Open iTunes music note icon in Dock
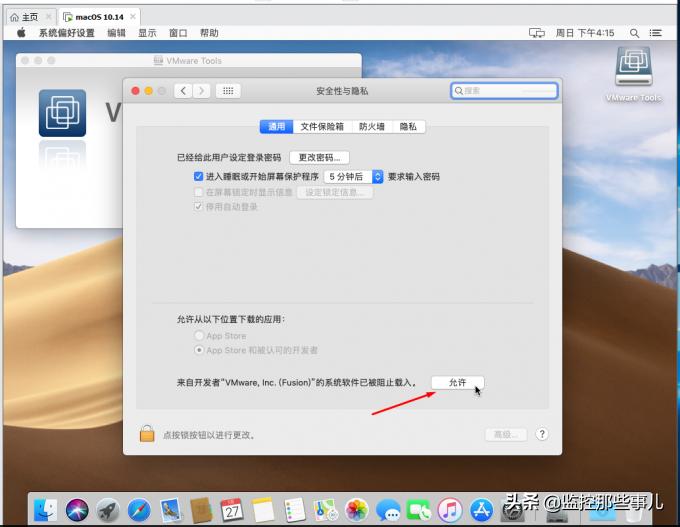The height and width of the screenshot is (527, 680). pos(450,510)
